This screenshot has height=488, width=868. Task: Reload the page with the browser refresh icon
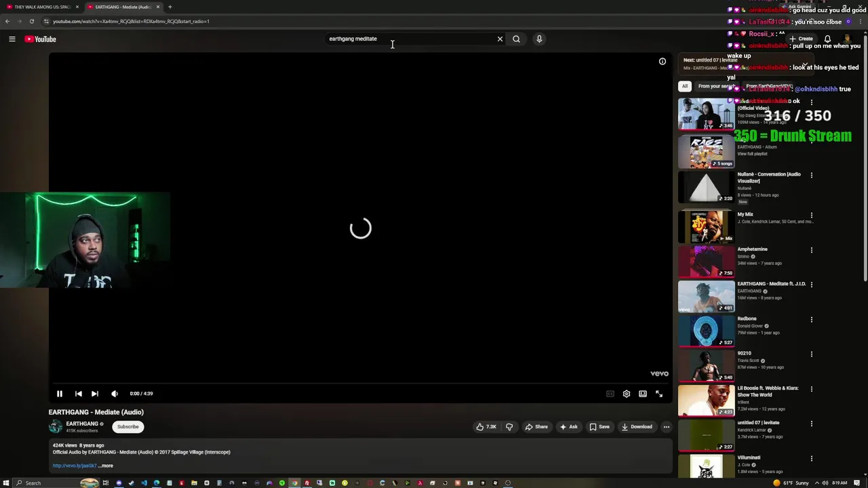click(x=31, y=21)
